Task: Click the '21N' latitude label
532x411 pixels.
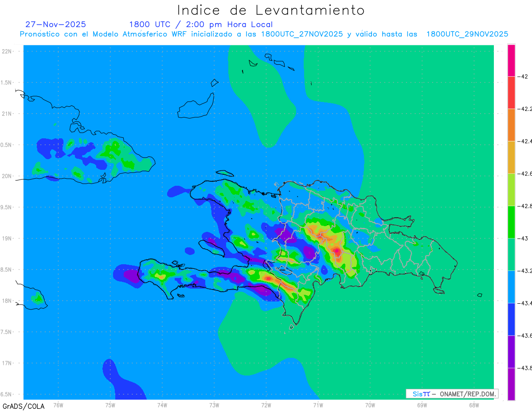Action: (7, 114)
